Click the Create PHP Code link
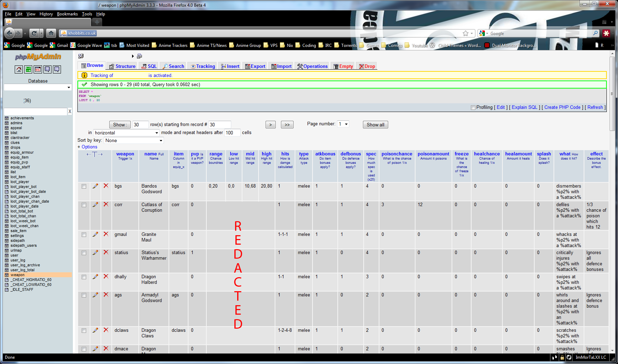 [562, 107]
